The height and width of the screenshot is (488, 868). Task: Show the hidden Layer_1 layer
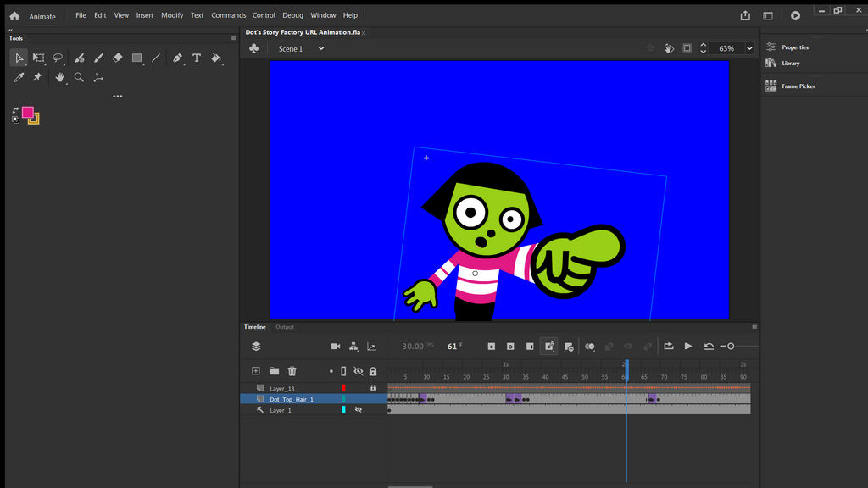pos(357,409)
